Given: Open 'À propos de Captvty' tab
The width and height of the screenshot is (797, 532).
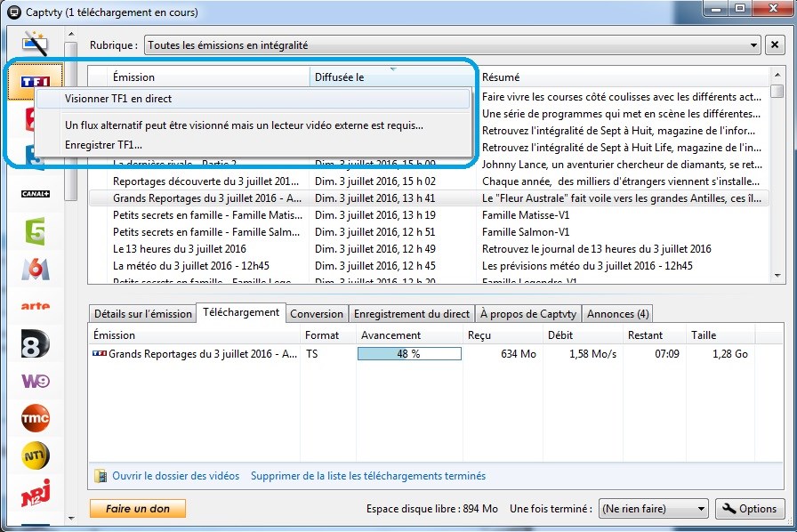Looking at the screenshot, I should pyautogui.click(x=528, y=314).
